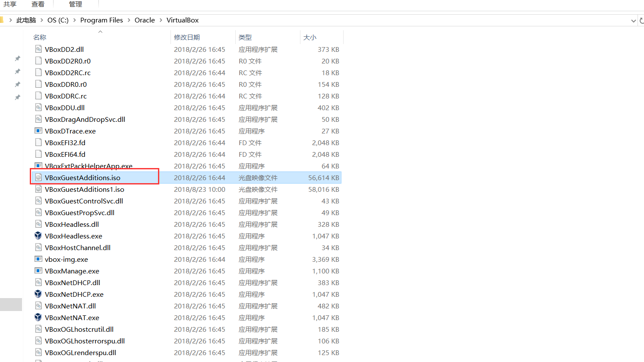Image resolution: width=644 pixels, height=362 pixels.
Task: Open the 管理 ribbon tab
Action: 76,4
